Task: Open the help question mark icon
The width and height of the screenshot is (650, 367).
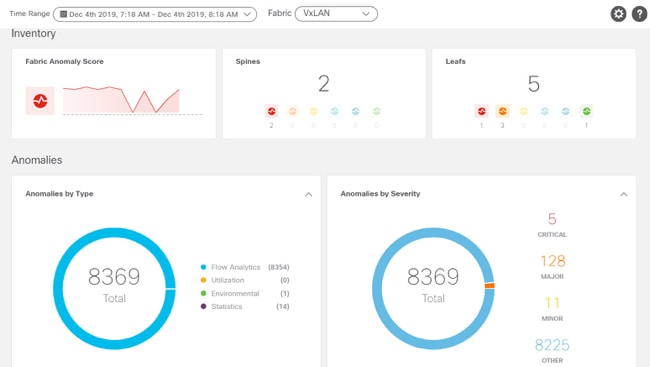Action: click(639, 14)
